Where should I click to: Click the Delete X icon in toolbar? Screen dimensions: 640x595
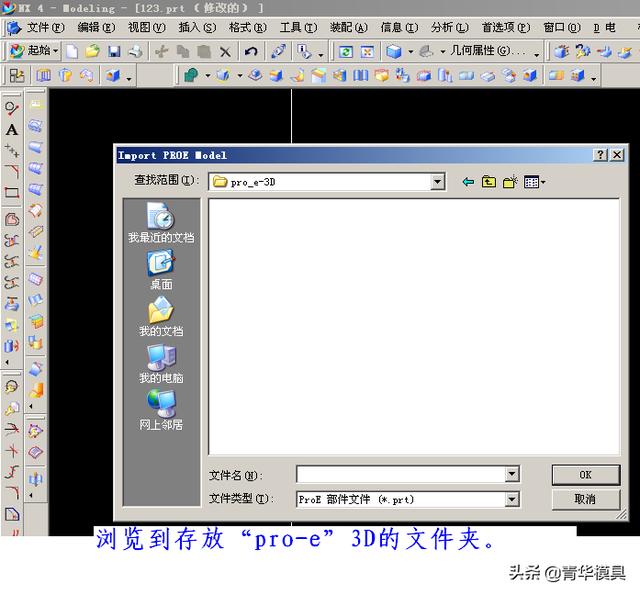click(x=225, y=52)
